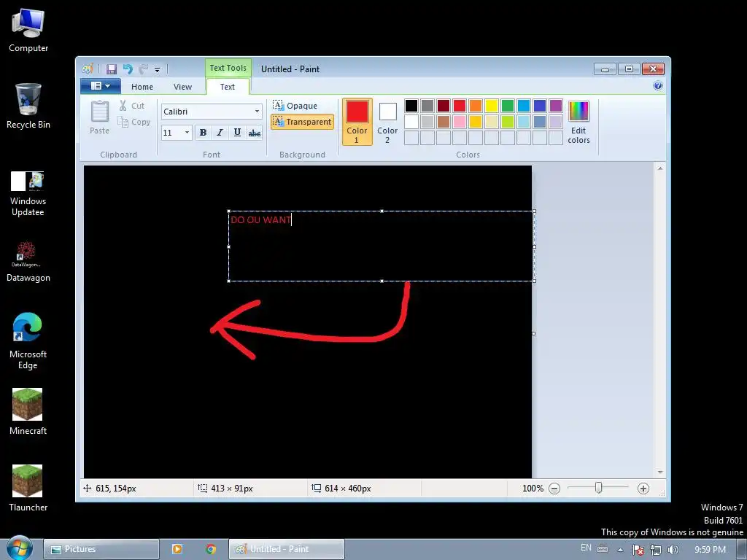
Task: Switch to the Home ribbon tab
Action: point(142,87)
